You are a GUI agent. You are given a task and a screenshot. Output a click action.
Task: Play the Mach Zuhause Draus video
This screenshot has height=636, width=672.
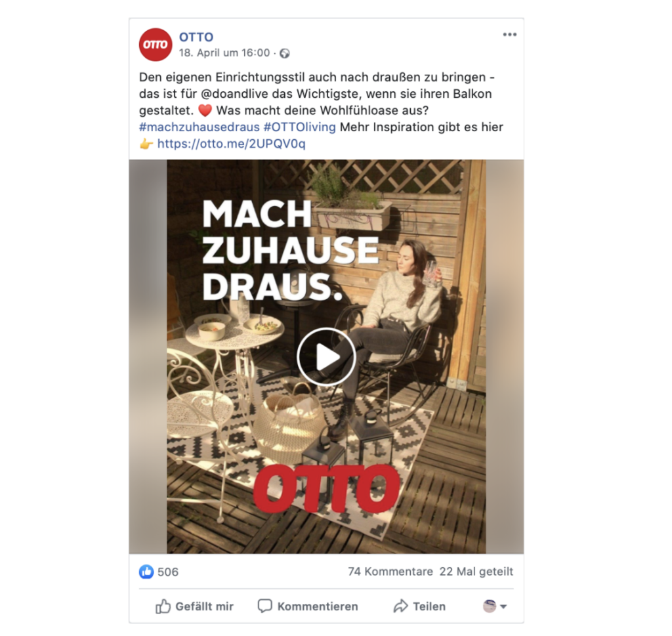[326, 357]
